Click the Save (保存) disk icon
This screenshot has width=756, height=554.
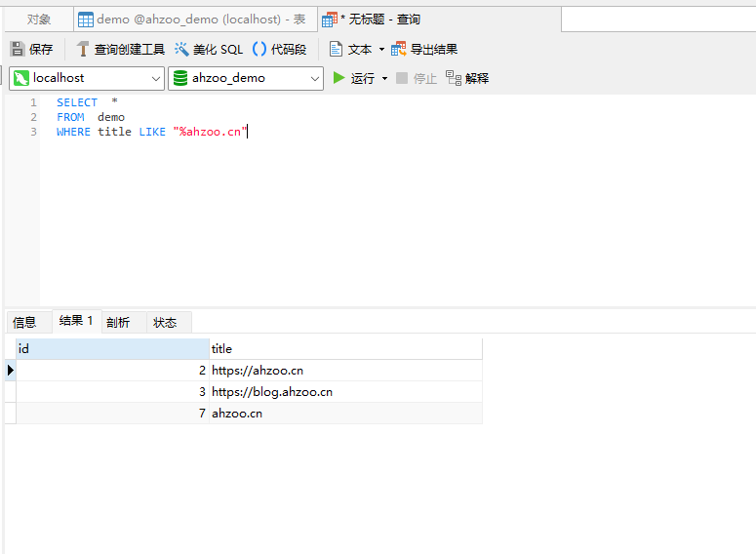(18, 49)
